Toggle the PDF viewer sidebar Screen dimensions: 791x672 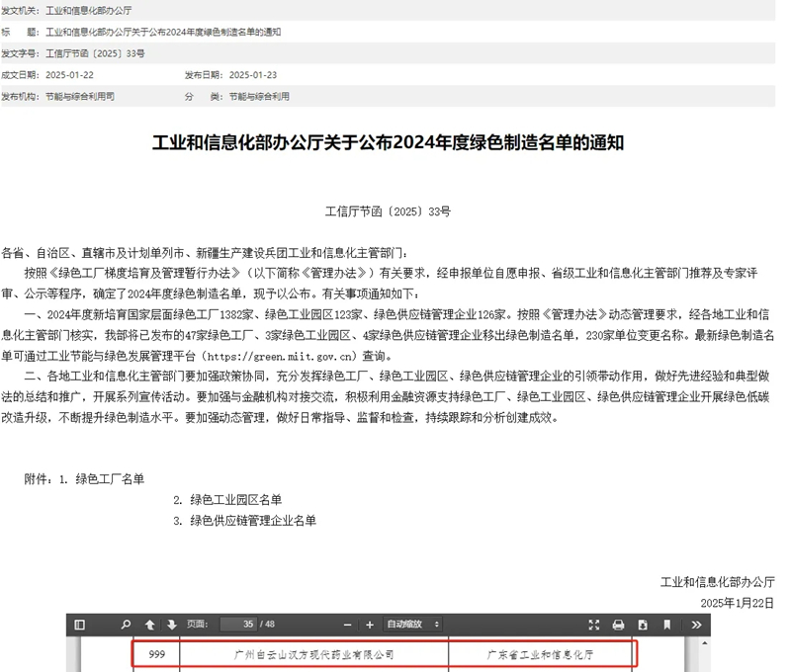click(x=80, y=625)
